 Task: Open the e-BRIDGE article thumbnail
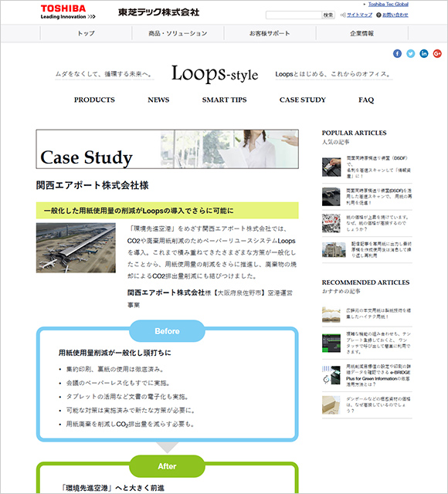pos(331,375)
